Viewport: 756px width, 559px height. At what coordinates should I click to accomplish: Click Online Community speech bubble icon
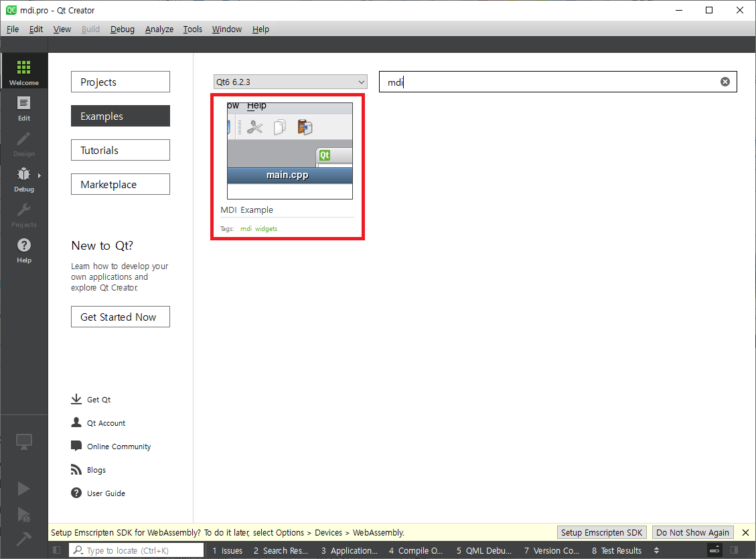[76, 446]
